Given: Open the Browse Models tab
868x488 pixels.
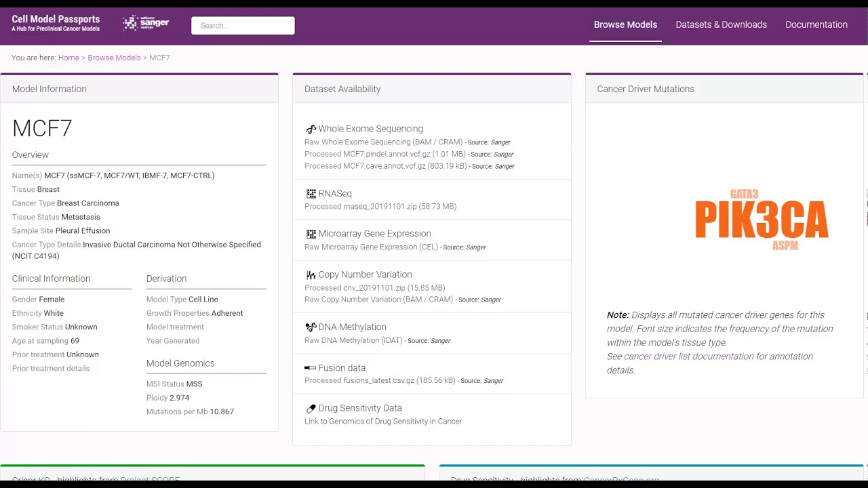Looking at the screenshot, I should click(625, 24).
